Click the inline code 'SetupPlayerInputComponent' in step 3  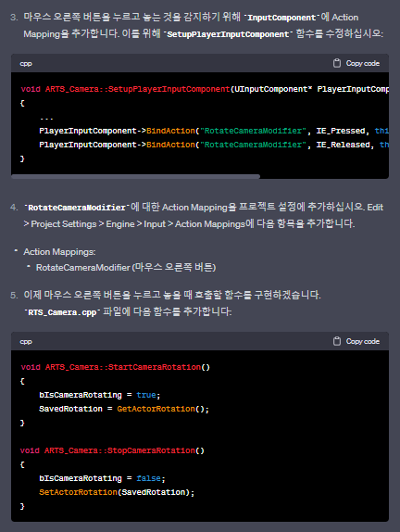pyautogui.click(x=228, y=34)
